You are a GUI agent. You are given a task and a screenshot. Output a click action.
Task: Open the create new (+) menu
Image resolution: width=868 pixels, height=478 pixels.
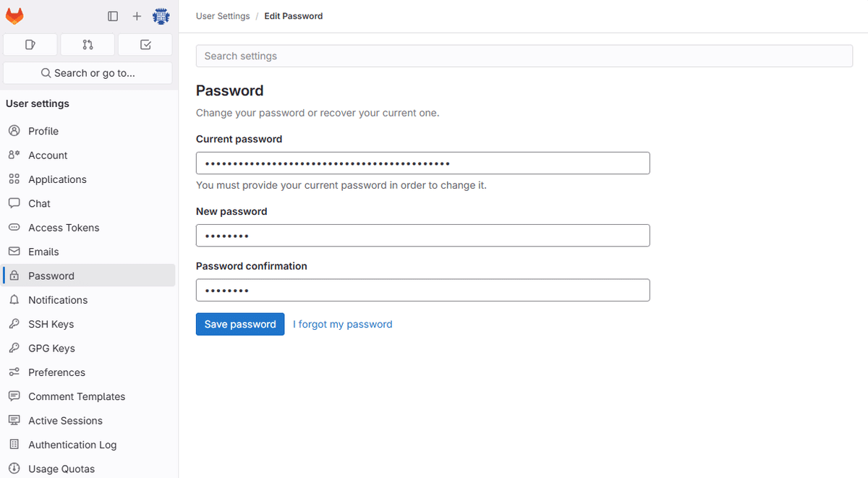pos(137,15)
